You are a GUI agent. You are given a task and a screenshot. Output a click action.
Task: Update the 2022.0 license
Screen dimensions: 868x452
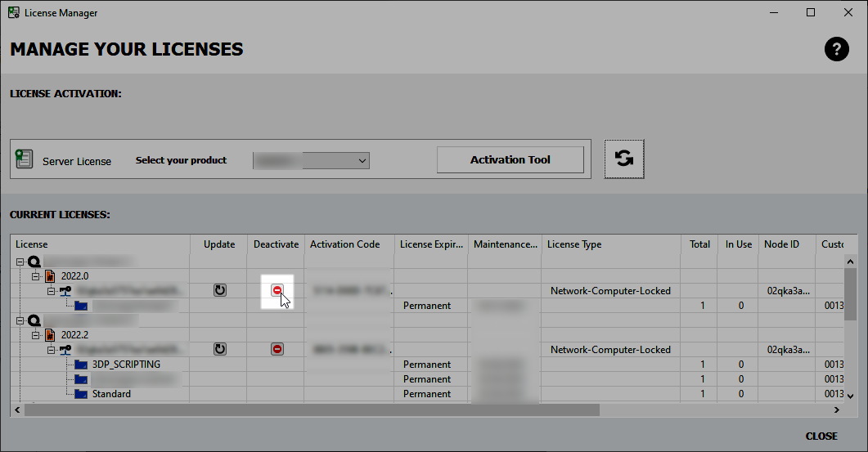(x=219, y=290)
